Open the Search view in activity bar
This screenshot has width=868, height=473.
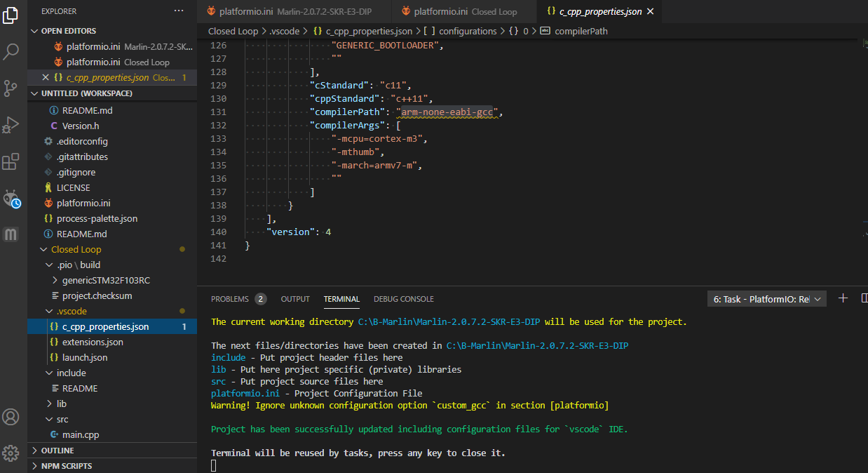click(x=11, y=51)
